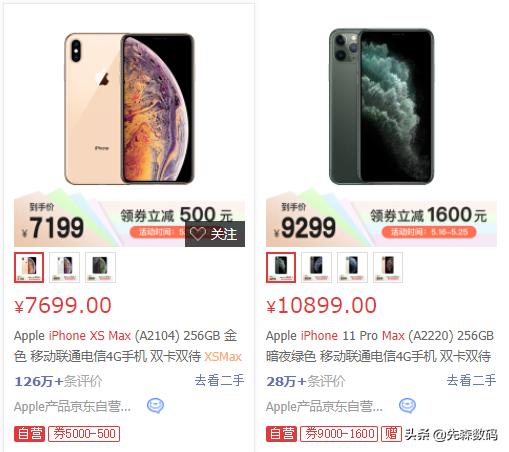The width and height of the screenshot is (509, 452).
Task: Select midnight green 11 Pro Max thumbnail
Action: [281, 267]
